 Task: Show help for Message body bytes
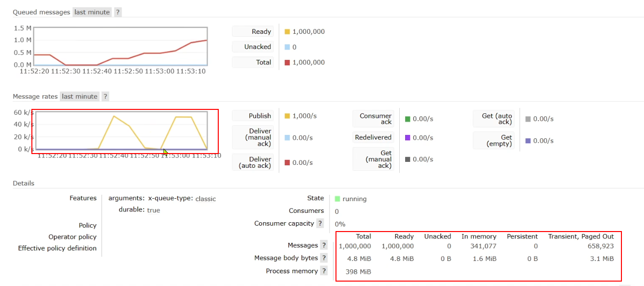pyautogui.click(x=324, y=258)
